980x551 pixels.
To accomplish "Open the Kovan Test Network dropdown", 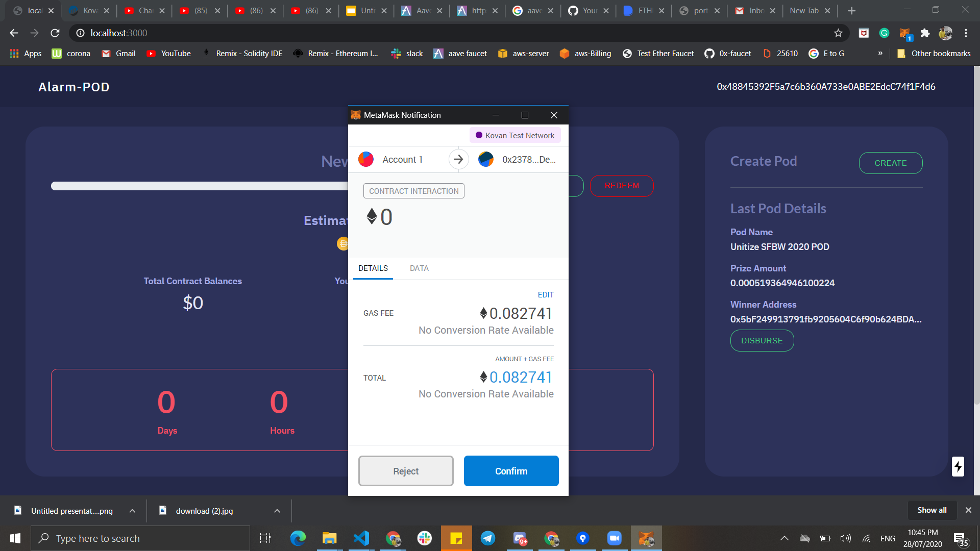I will coord(514,135).
